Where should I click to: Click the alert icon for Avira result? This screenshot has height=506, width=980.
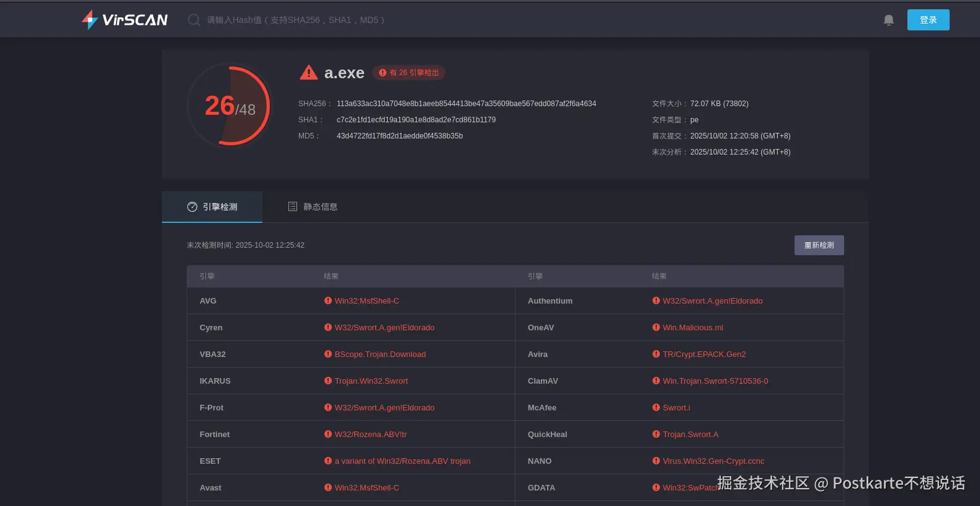click(656, 354)
